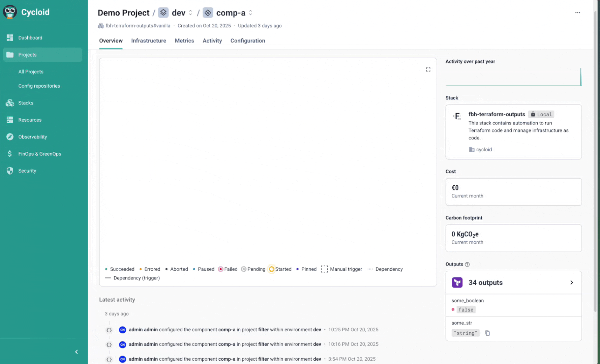Switch to the Configuration tab

[x=247, y=41]
